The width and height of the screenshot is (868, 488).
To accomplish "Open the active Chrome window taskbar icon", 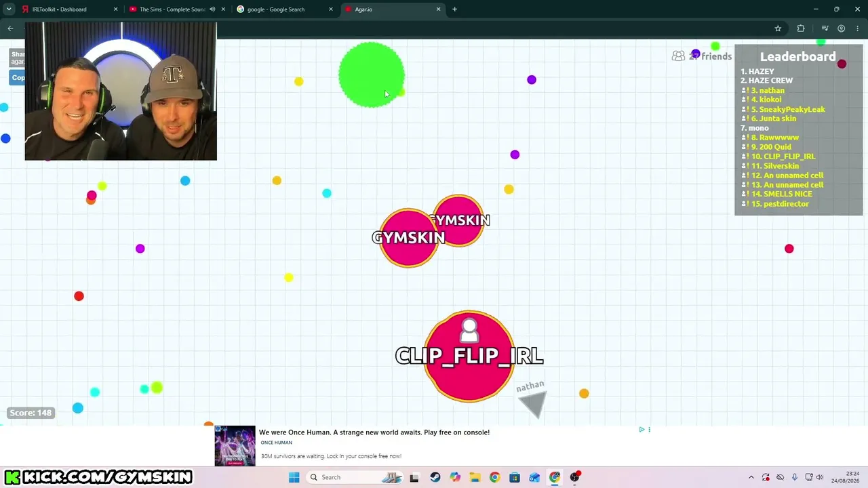I will (555, 477).
